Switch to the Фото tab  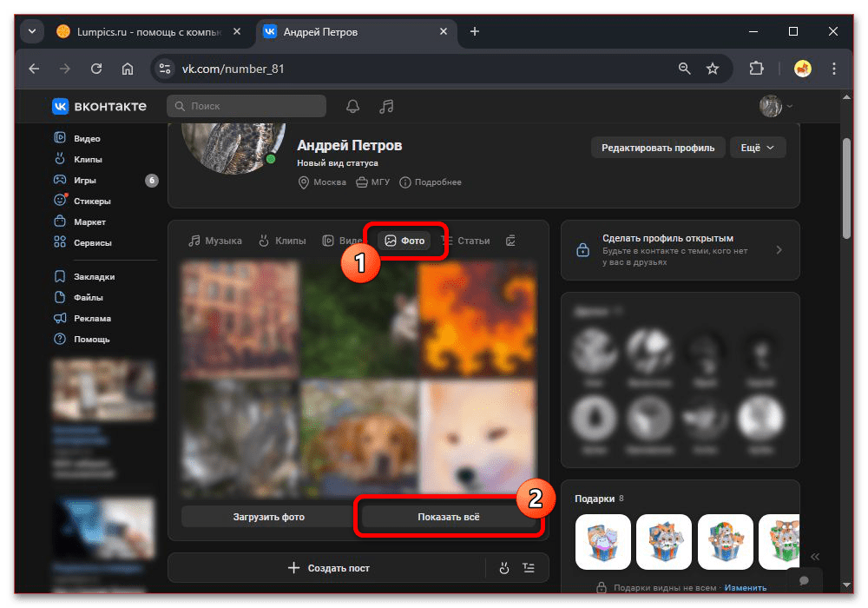coord(407,241)
